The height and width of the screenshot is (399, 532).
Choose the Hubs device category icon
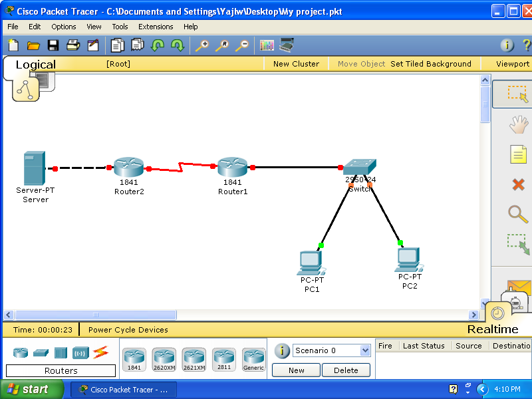pyautogui.click(x=61, y=353)
